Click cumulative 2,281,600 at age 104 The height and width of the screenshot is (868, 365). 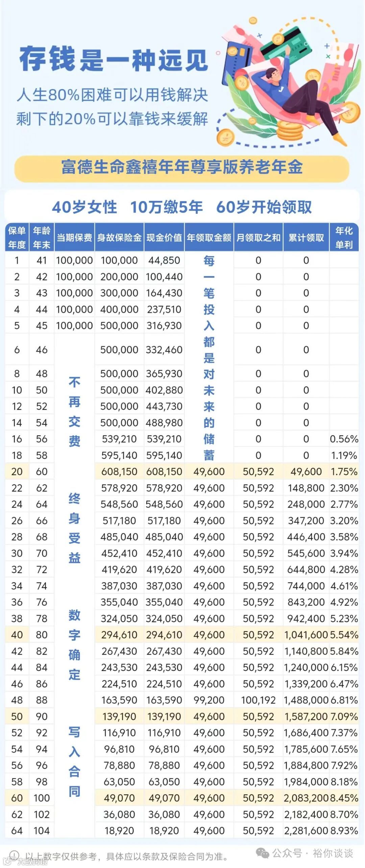(306, 830)
